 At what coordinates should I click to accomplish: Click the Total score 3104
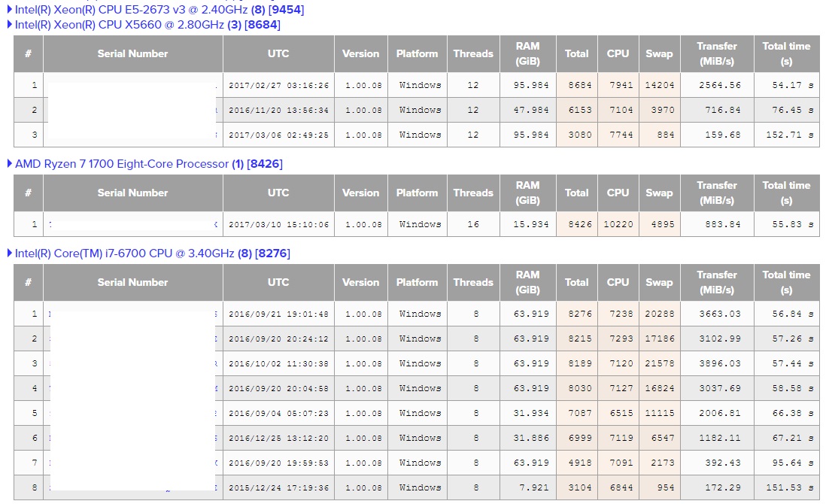580,487
